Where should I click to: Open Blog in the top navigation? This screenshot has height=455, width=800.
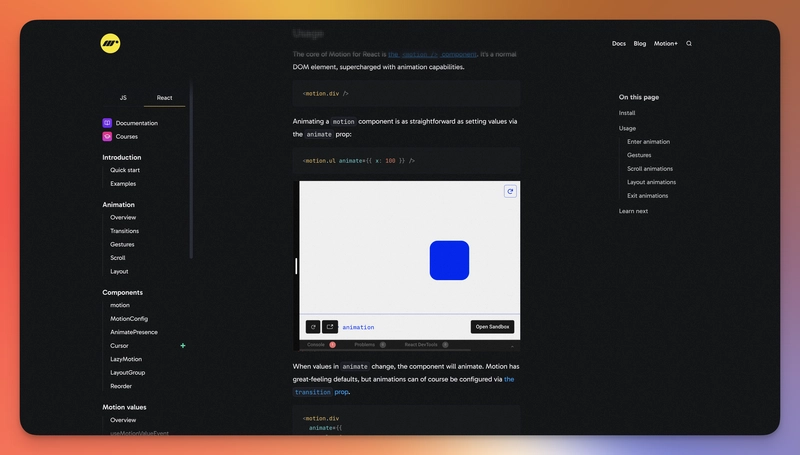click(x=640, y=43)
